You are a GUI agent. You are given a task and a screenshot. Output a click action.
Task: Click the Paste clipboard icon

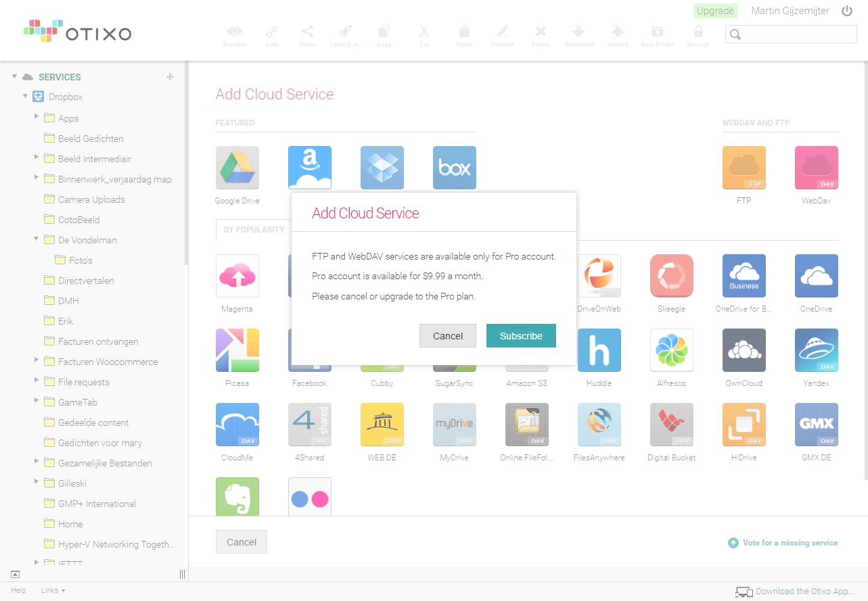coord(464,31)
